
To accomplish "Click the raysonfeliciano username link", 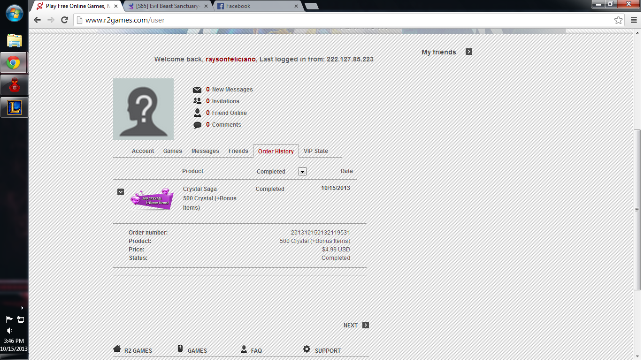I will [x=230, y=59].
